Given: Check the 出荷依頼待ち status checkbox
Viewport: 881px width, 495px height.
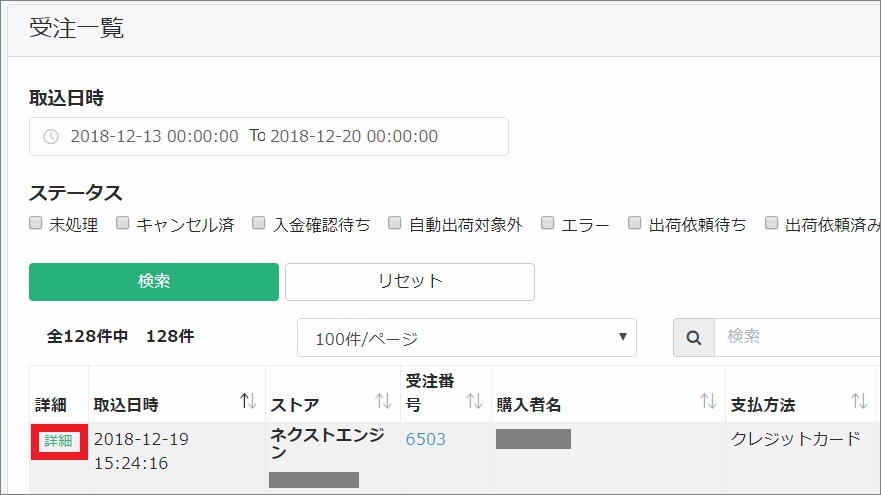Looking at the screenshot, I should 635,224.
